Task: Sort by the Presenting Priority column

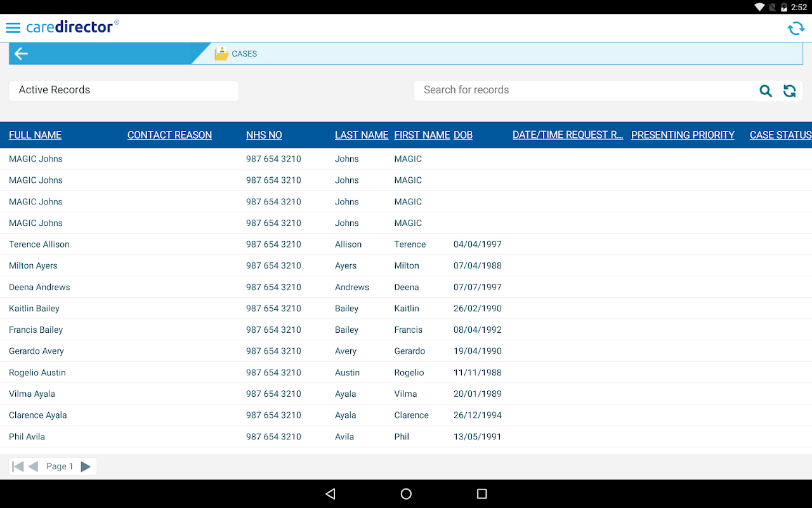Action: tap(683, 135)
